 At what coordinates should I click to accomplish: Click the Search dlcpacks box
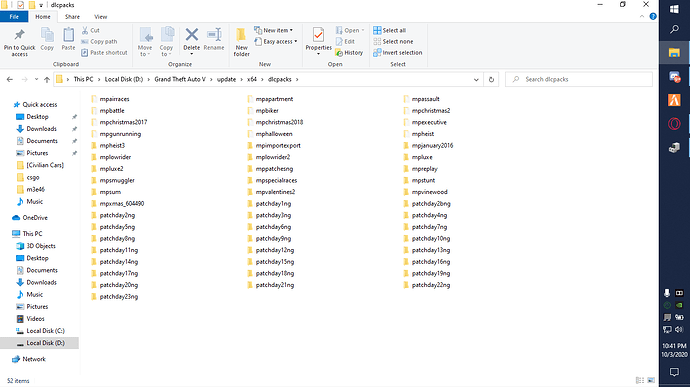[x=578, y=79]
